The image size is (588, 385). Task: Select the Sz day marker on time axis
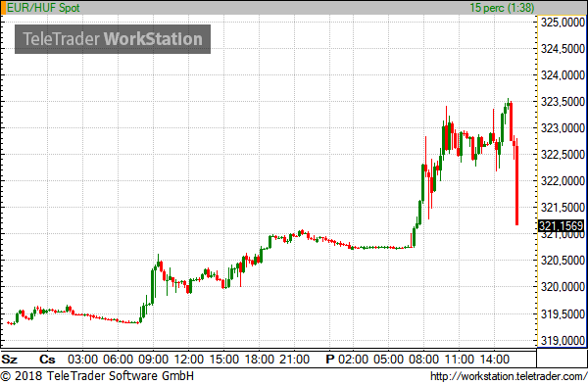point(10,360)
